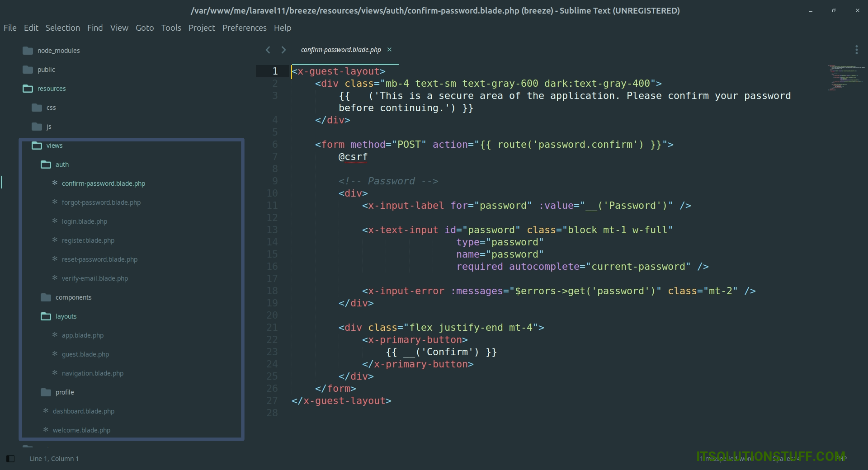The height and width of the screenshot is (470, 868).
Task: Select node_modules folder label
Action: point(59,51)
